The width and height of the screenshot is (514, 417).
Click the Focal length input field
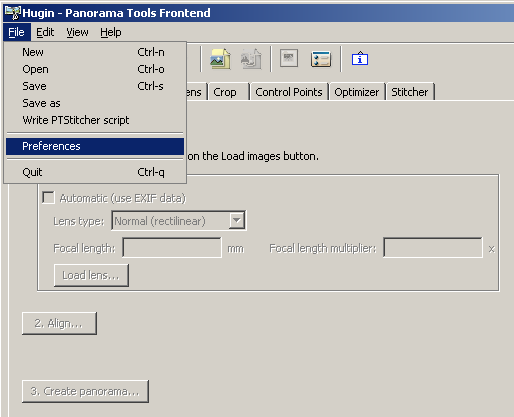point(172,247)
